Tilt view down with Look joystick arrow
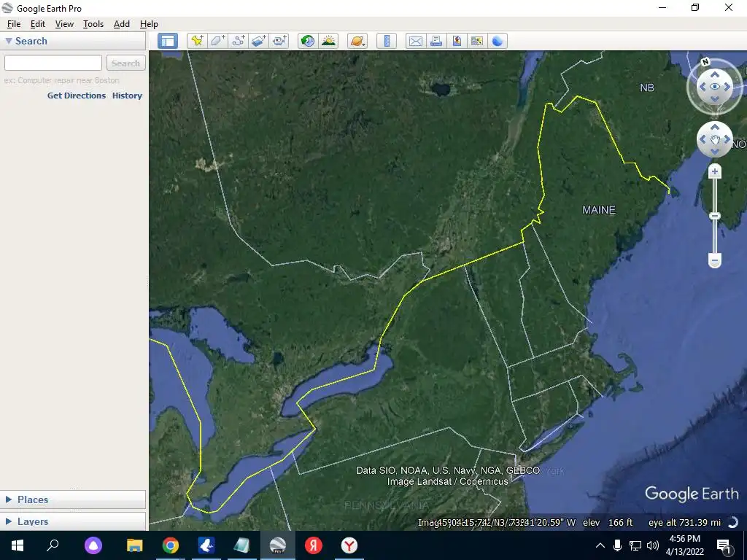 tap(715, 99)
